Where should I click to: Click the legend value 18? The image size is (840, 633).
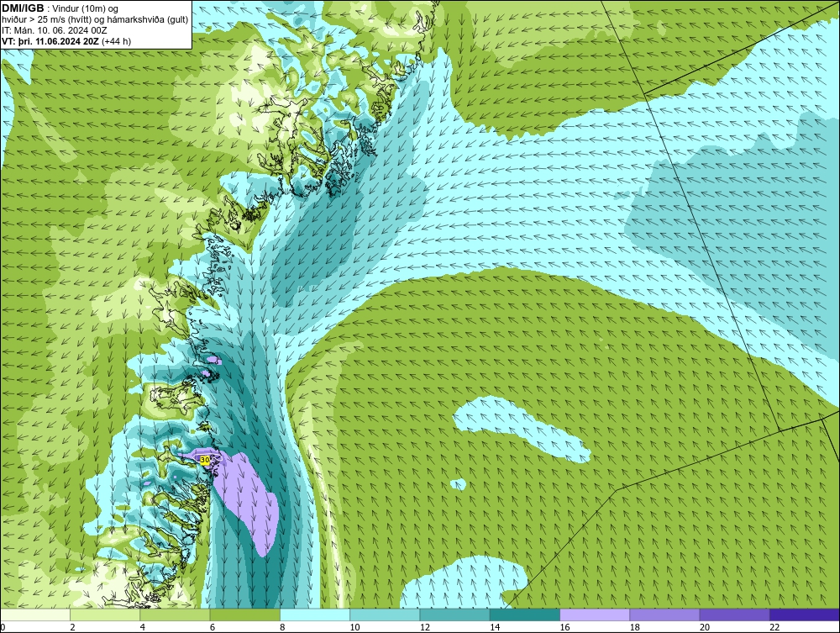point(634,627)
